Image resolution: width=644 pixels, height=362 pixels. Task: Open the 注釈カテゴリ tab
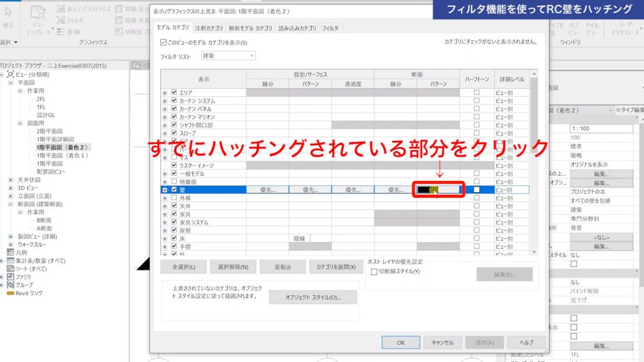coord(208,28)
